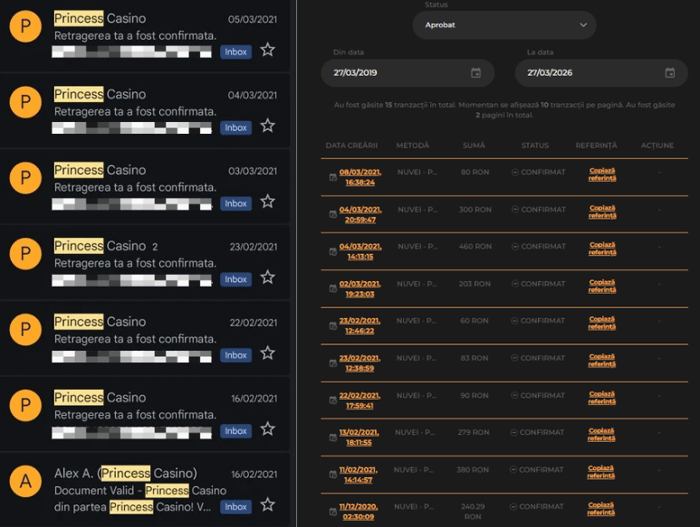
Task: Open transaction dated 22/02/2021, 17:59:41
Action: point(359,401)
